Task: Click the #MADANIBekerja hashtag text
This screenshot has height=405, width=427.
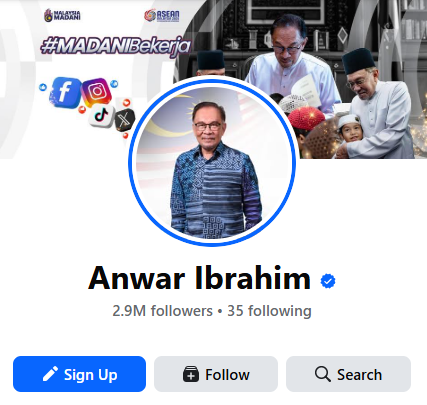Action: point(116,46)
